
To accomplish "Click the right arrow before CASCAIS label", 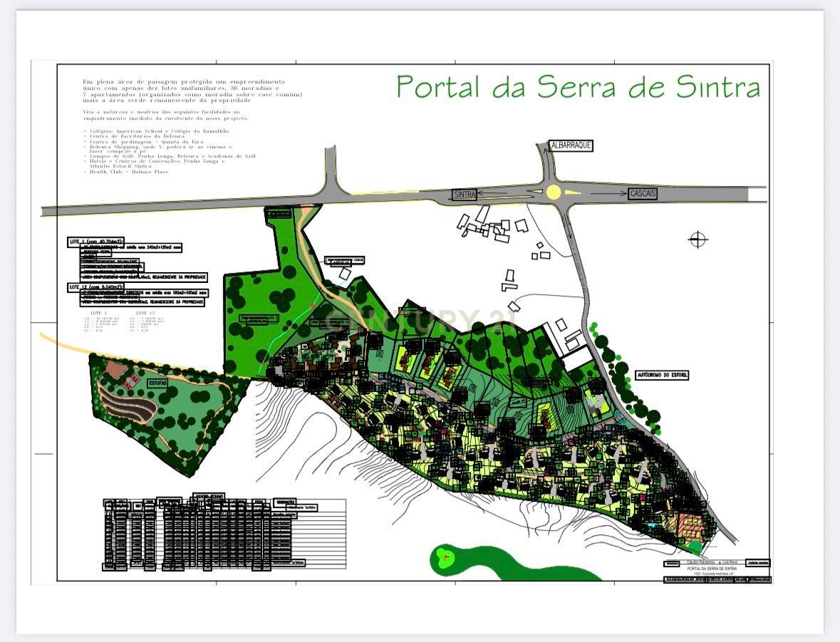I will coord(608,193).
